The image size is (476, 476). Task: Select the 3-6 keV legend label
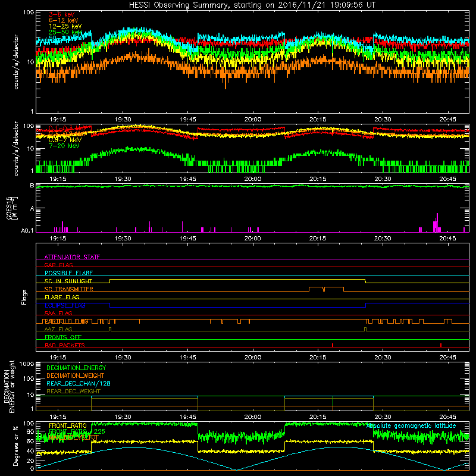pyautogui.click(x=62, y=14)
